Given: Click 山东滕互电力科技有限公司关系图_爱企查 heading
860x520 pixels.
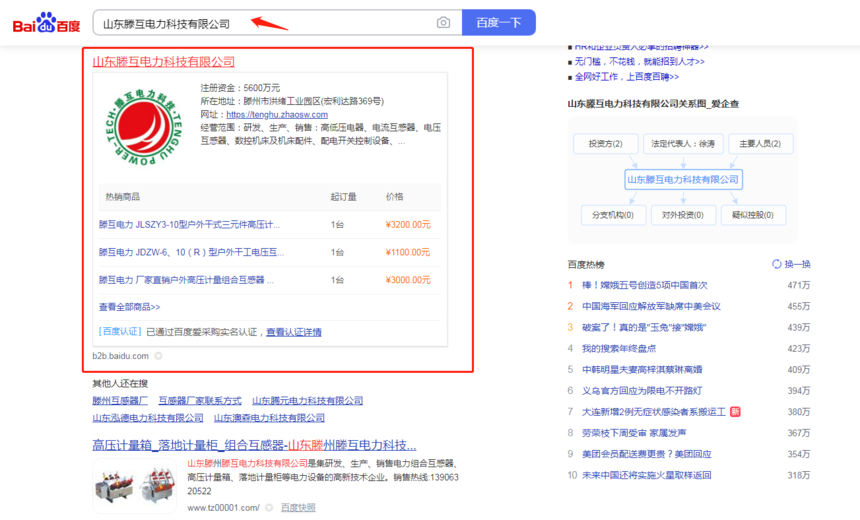Looking at the screenshot, I should tap(653, 104).
